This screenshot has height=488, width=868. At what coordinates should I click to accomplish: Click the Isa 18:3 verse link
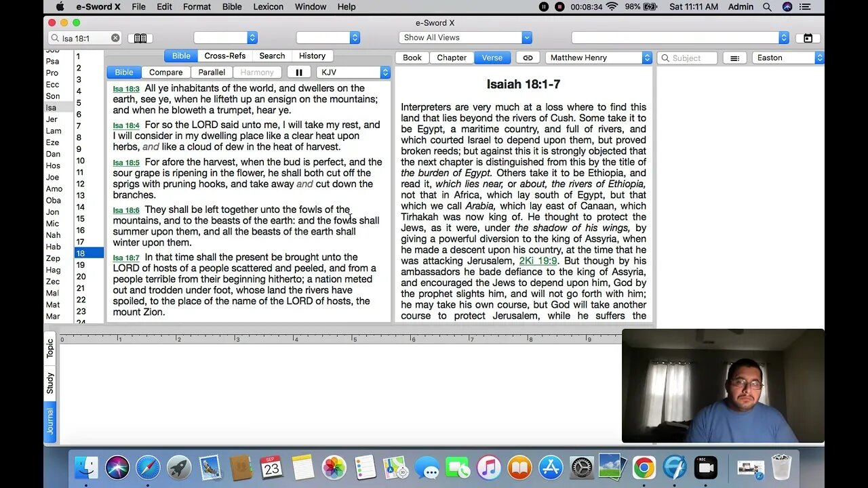(x=126, y=89)
